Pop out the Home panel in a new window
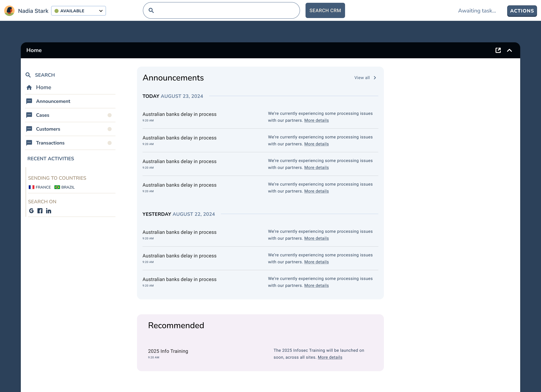The height and width of the screenshot is (392, 541). point(498,50)
